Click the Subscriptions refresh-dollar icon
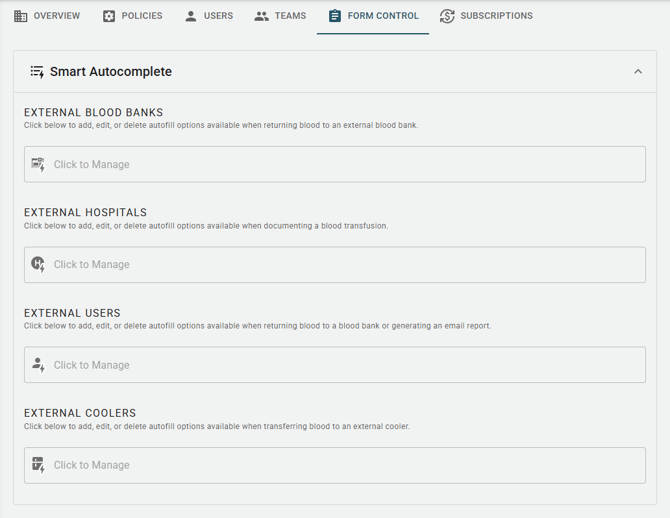Viewport: 670px width, 518px height. [447, 16]
